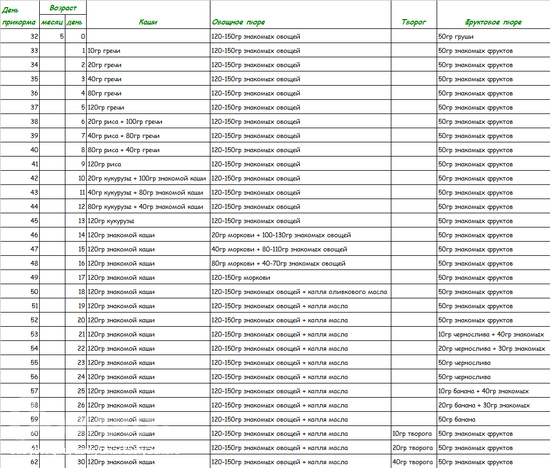
Task: Click the День прикорма header cell
Action: [x=20, y=14]
